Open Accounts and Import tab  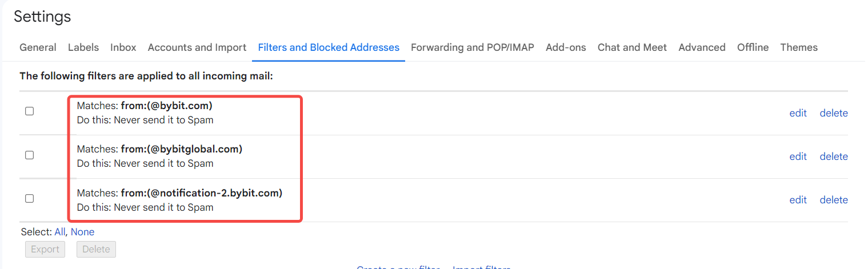coord(197,47)
